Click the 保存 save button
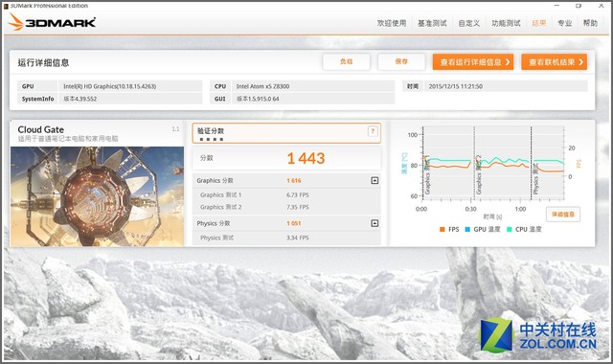 point(401,61)
